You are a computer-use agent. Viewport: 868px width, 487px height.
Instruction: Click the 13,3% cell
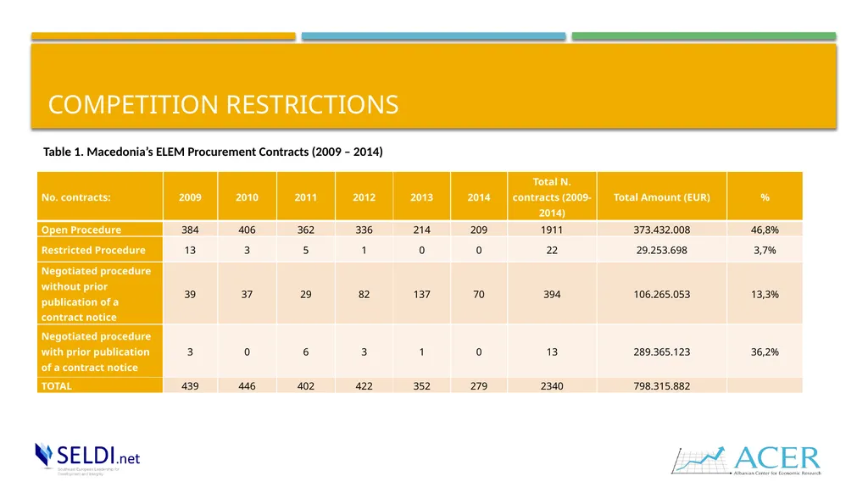765,295
